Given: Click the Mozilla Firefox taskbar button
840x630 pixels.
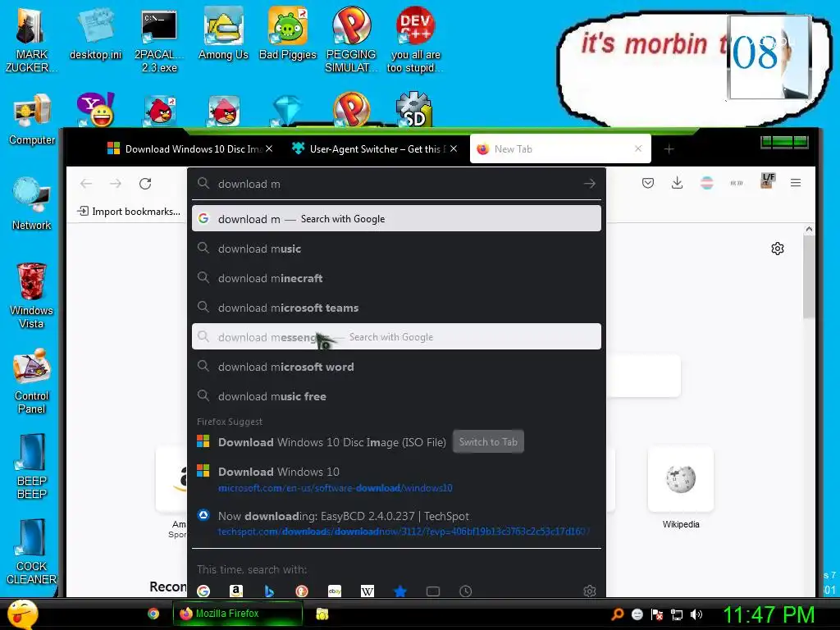Looking at the screenshot, I should click(237, 614).
